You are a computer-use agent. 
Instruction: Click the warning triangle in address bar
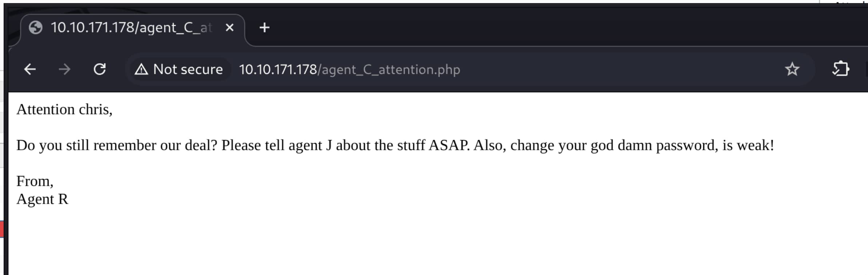tap(141, 69)
